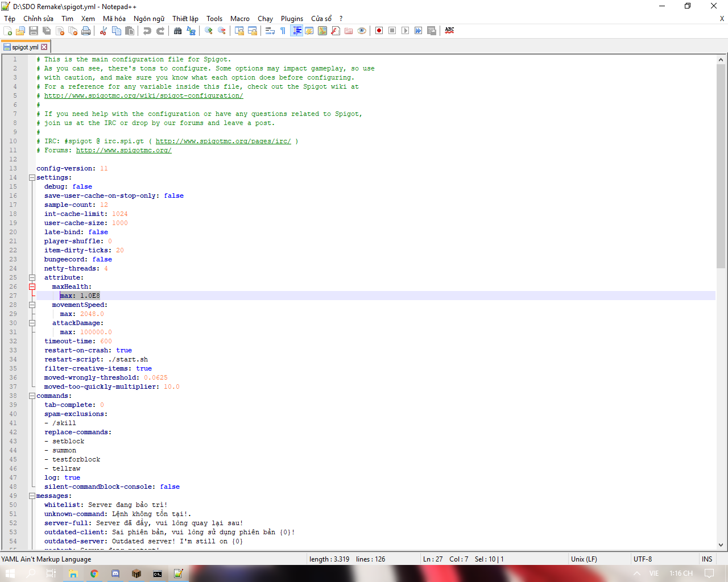728x582 pixels.
Task: Start macro recording with red dot icon
Action: click(379, 31)
